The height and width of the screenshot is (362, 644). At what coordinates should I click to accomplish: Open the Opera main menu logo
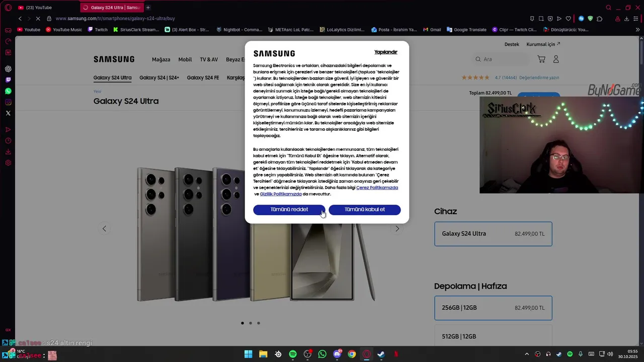pos(7,8)
